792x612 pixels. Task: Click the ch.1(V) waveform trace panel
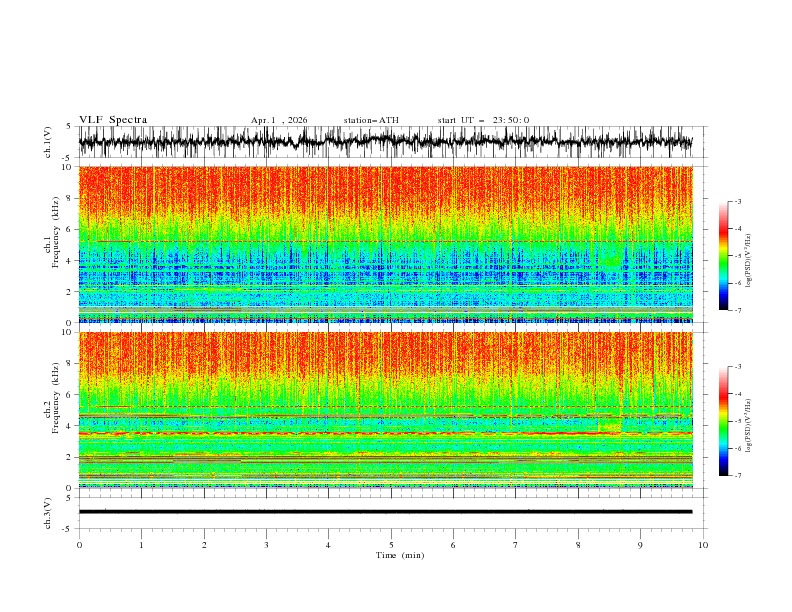coord(385,142)
